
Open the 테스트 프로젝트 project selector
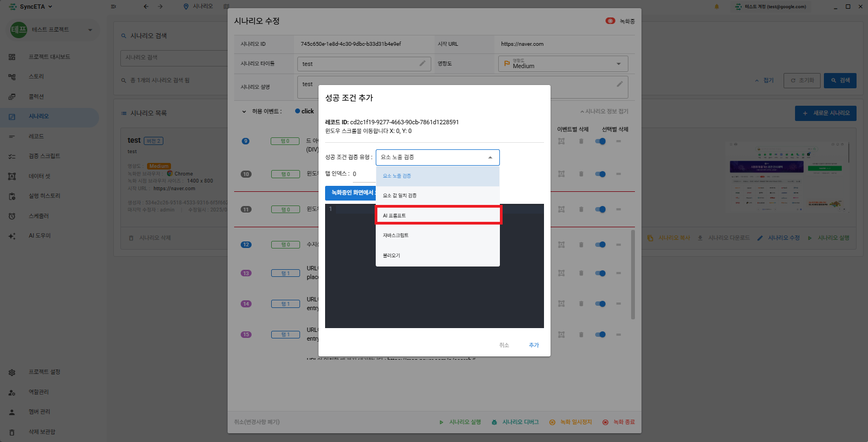tap(52, 29)
